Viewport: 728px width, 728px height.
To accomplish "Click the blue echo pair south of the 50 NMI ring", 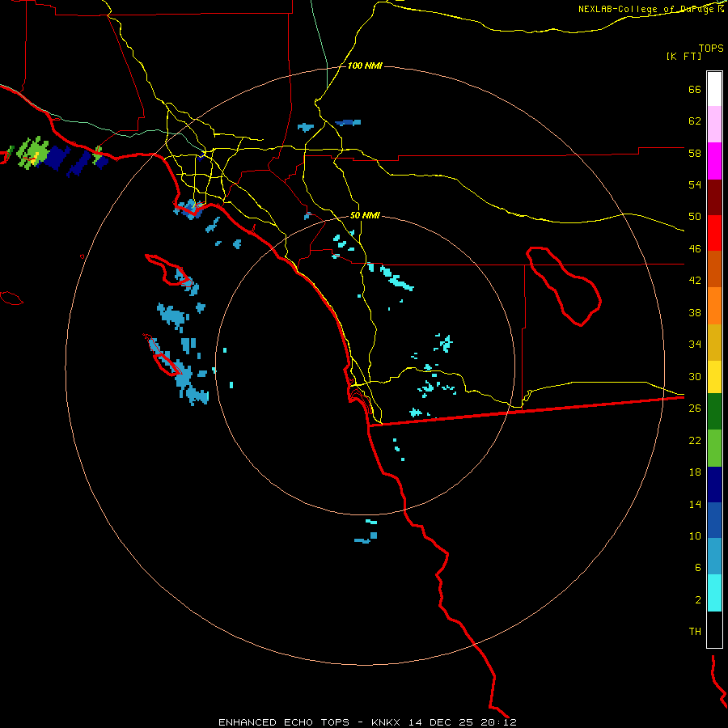I will pos(366,538).
